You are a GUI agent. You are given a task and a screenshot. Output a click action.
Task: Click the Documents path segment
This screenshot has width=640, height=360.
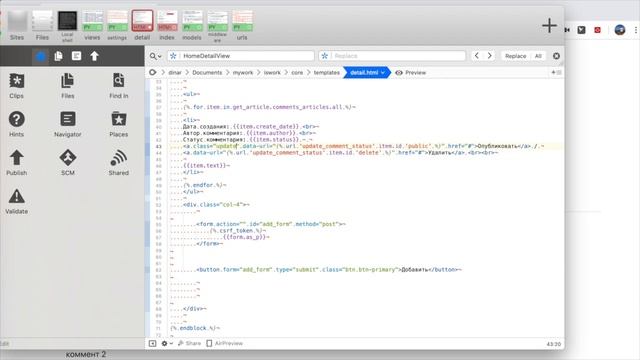[207, 72]
